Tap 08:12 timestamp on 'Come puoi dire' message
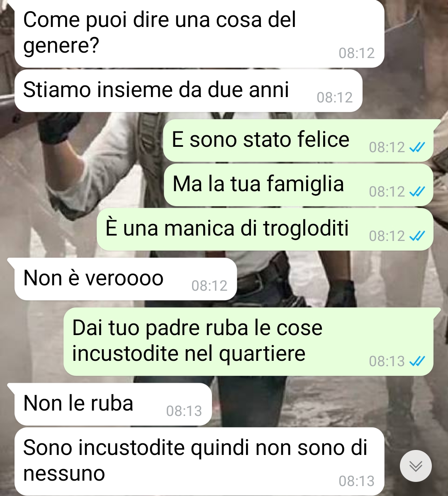448x496 pixels. point(357,53)
